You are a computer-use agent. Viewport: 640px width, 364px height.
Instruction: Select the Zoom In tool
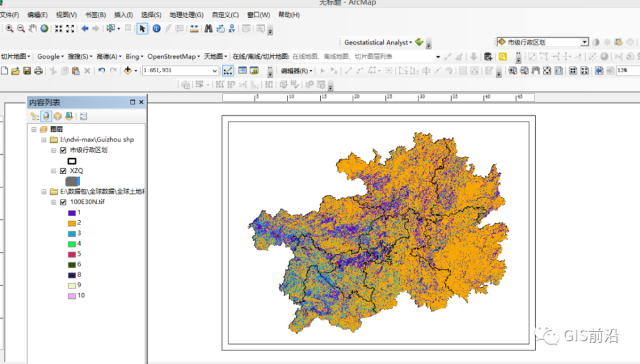coord(10,29)
